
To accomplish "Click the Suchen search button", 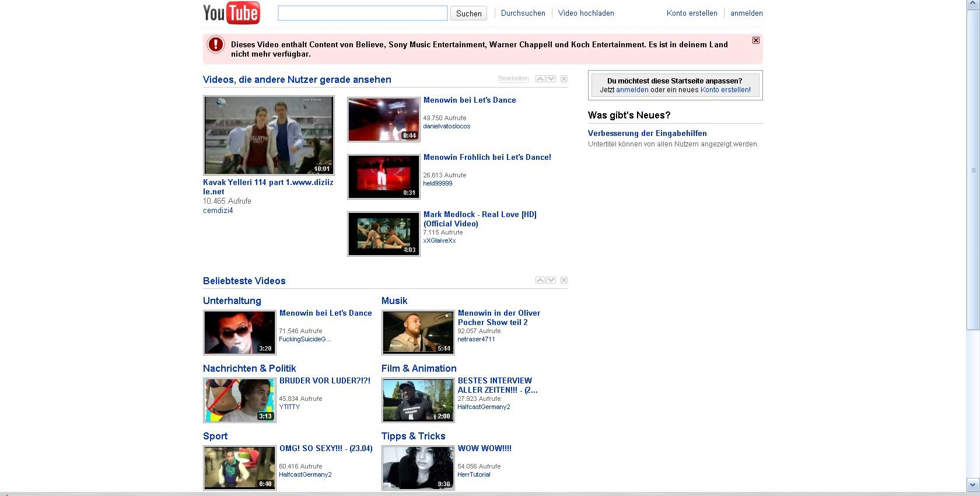I will [x=468, y=13].
